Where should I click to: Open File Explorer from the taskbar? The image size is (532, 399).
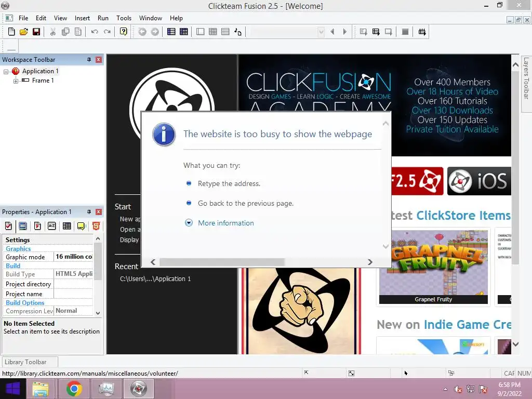point(41,389)
